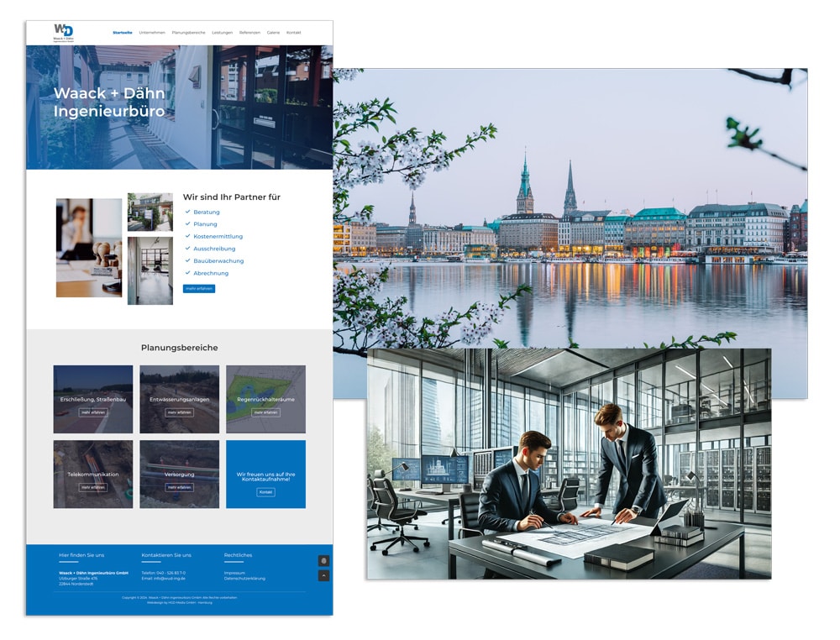Image resolution: width=840 pixels, height=640 pixels.
Task: Click the checkmark next to Abrechnung
Action: pyautogui.click(x=187, y=273)
